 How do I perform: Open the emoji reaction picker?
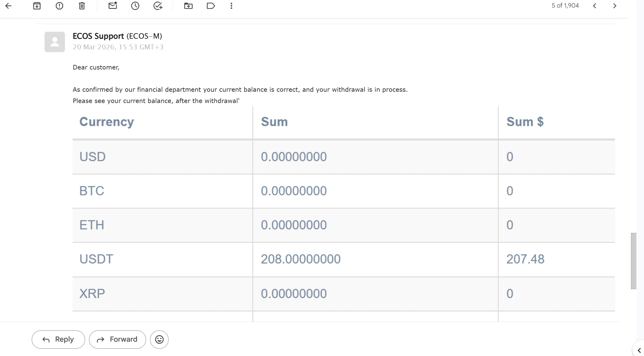tap(159, 339)
